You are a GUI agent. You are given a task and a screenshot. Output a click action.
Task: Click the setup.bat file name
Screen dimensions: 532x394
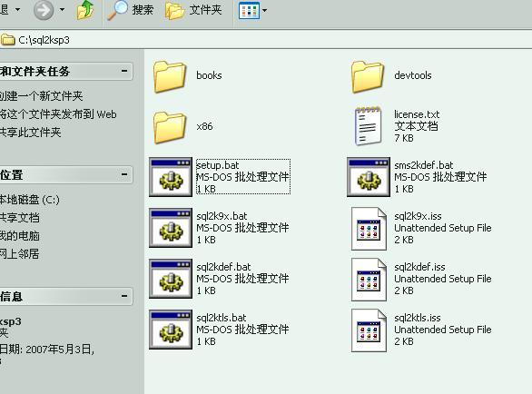(x=218, y=165)
